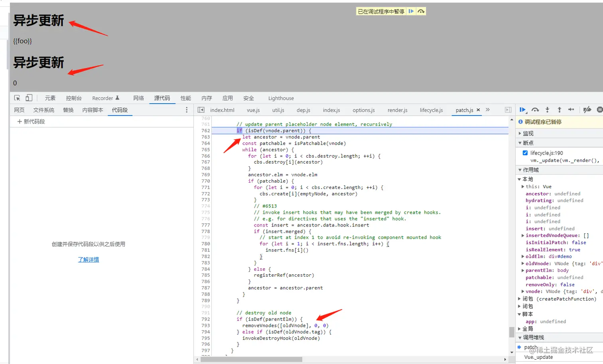Screen dimensions: 603x364
Task: Open the dep.js file tab
Action: (x=303, y=110)
